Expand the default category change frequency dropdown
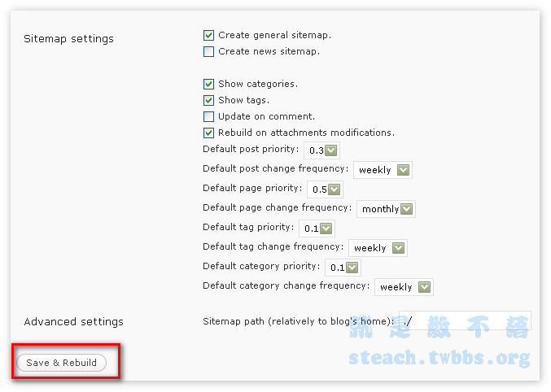The width and height of the screenshot is (551, 392). tap(404, 287)
